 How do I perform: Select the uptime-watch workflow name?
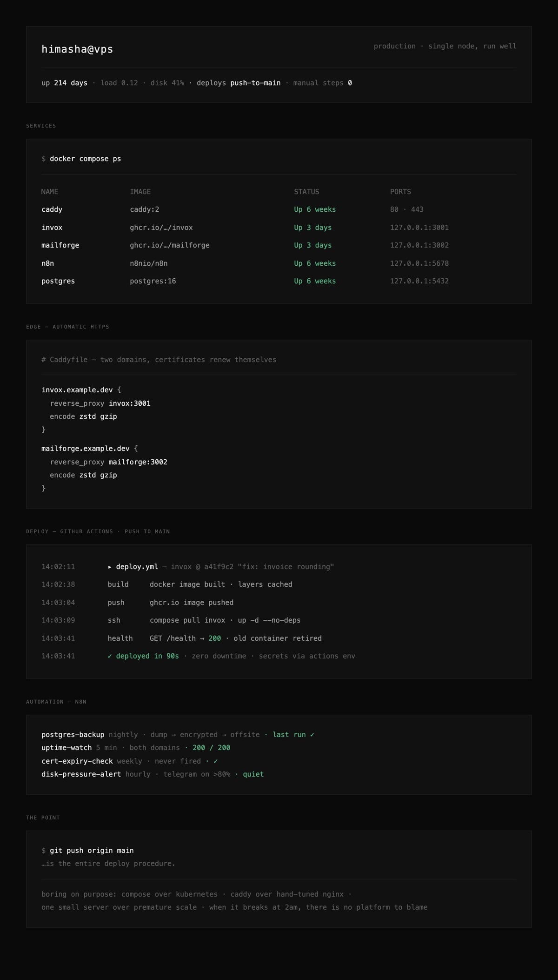[66, 748]
